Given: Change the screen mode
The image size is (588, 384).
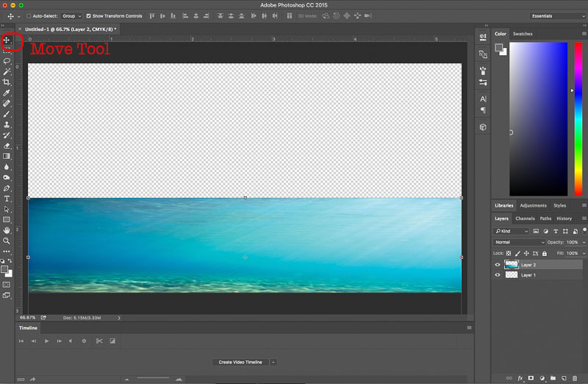Looking at the screenshot, I should pos(7,295).
